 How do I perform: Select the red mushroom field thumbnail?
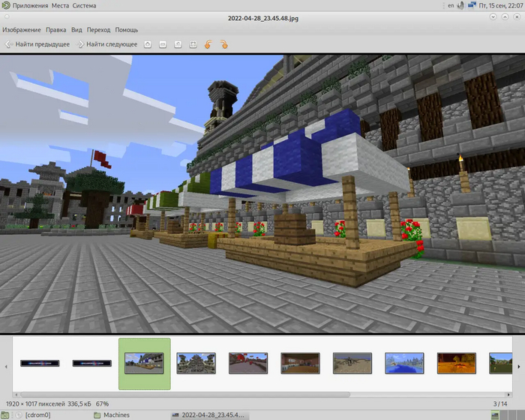(x=248, y=364)
